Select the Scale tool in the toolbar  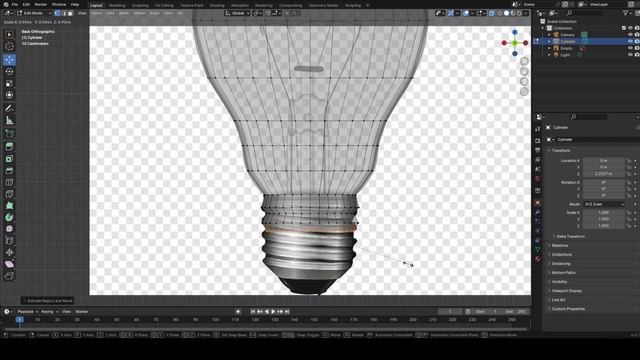coord(9,84)
